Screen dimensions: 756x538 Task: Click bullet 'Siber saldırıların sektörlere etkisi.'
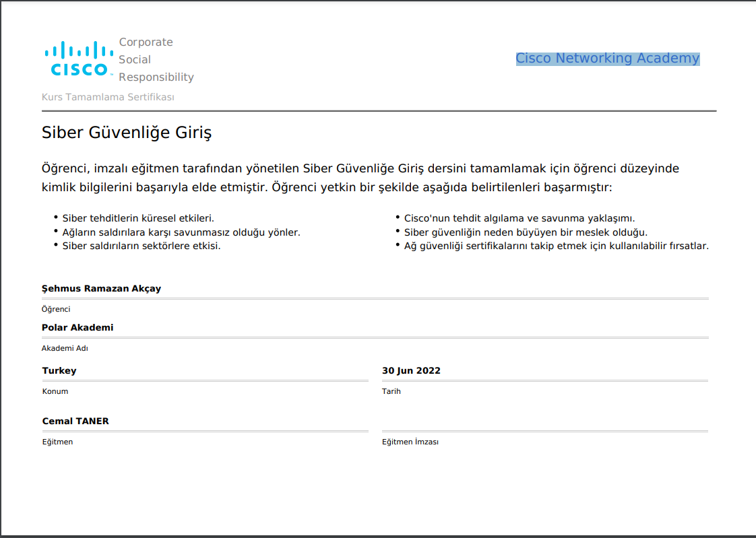pos(141,246)
